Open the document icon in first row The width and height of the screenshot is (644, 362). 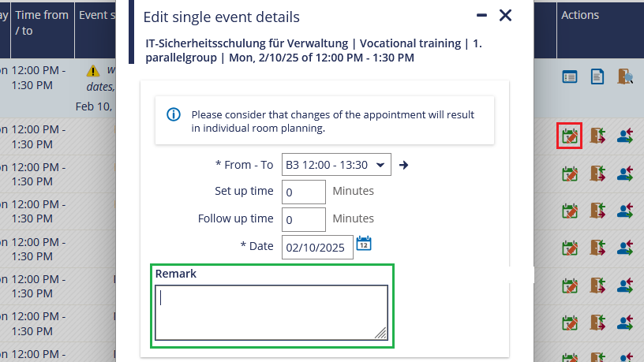click(x=597, y=77)
